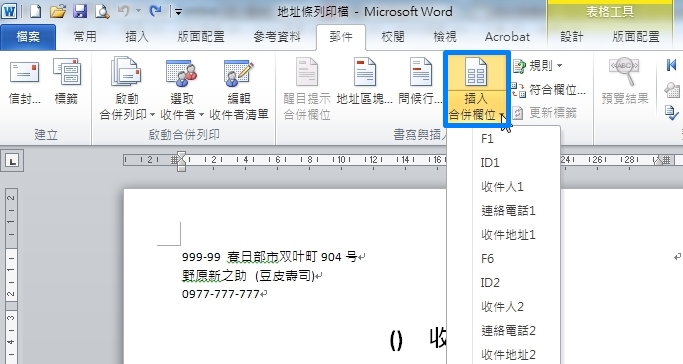Open the 選取收件者 dropdown button

point(182,89)
